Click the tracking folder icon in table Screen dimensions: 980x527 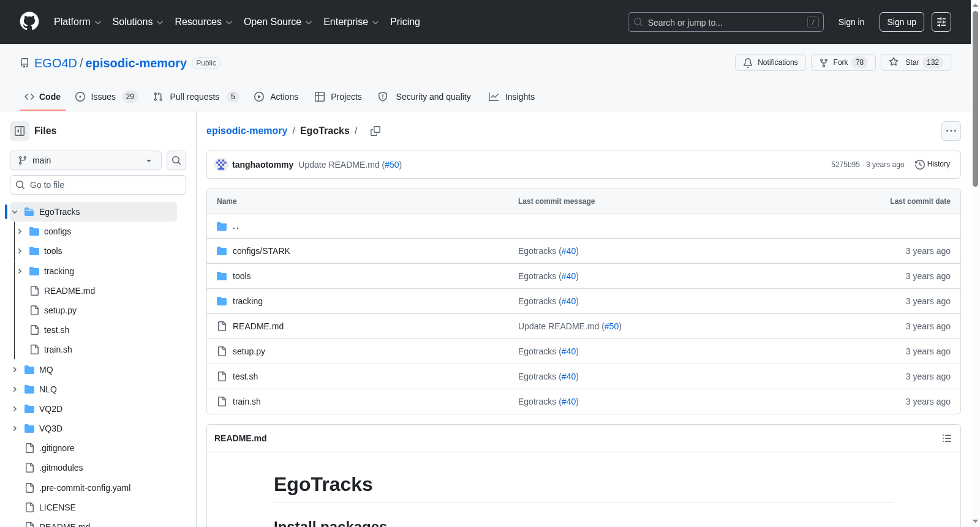tap(222, 301)
